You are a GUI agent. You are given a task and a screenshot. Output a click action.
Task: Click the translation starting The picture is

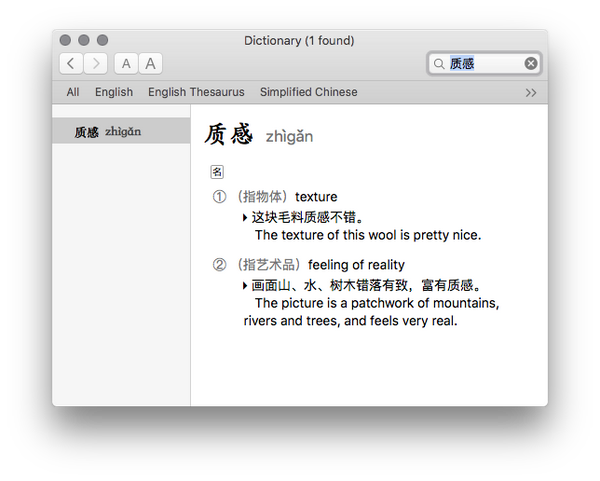(x=371, y=312)
